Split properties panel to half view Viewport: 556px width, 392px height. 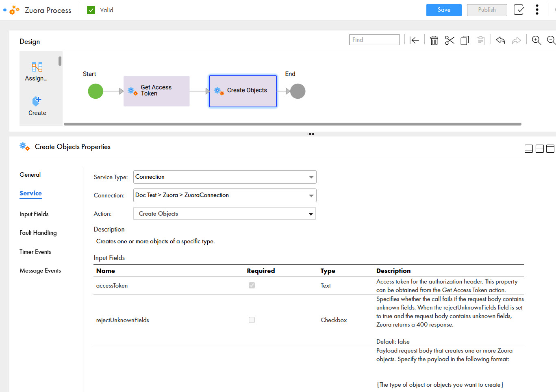[x=540, y=149]
